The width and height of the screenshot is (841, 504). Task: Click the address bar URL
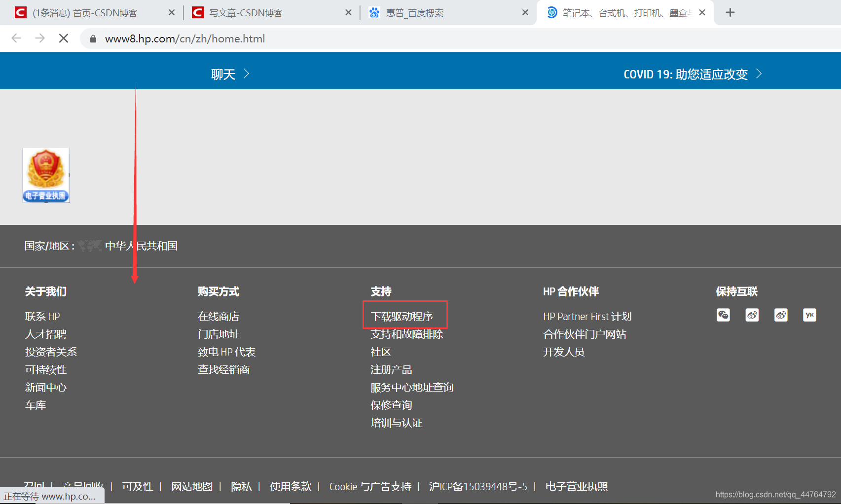click(185, 38)
